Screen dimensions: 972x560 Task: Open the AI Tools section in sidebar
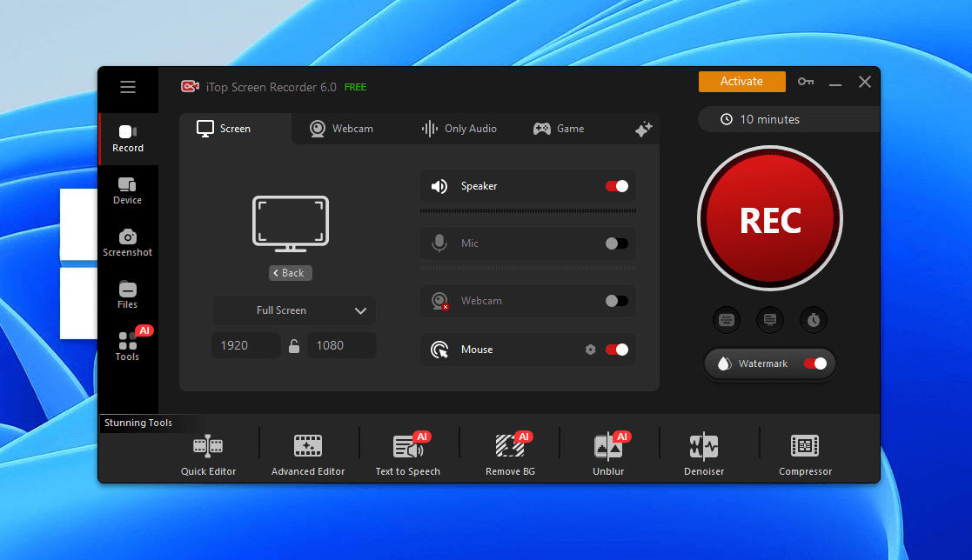coord(128,347)
